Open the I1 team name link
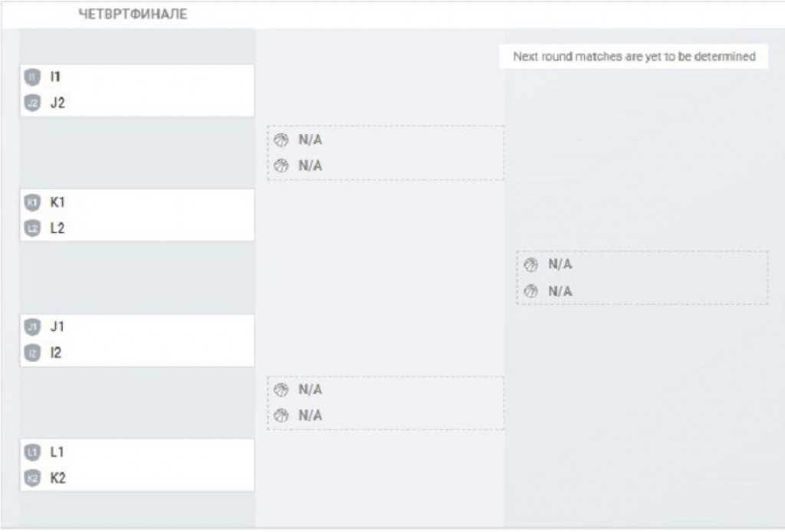The width and height of the screenshot is (785, 532). (55, 77)
